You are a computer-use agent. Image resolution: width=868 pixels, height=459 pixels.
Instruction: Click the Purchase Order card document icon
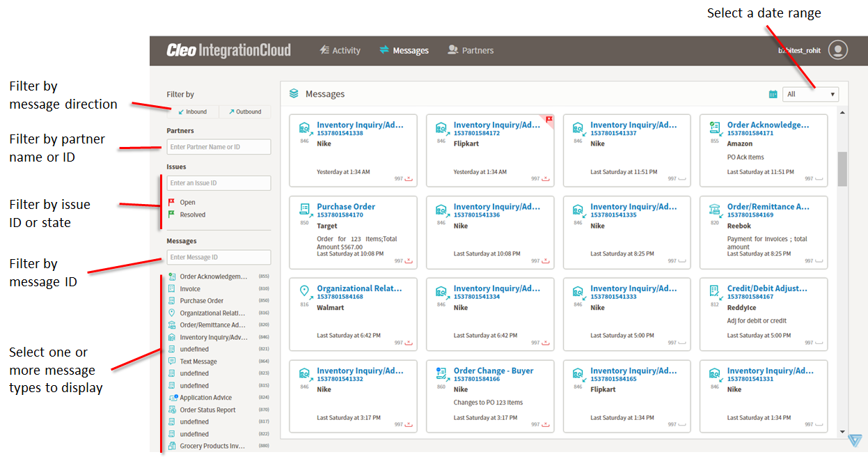pyautogui.click(x=304, y=208)
